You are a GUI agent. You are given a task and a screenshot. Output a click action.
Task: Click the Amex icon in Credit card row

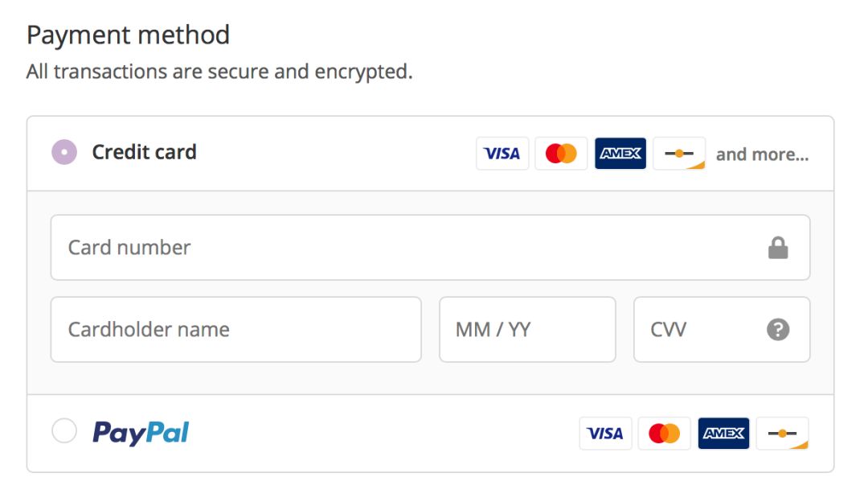point(620,153)
